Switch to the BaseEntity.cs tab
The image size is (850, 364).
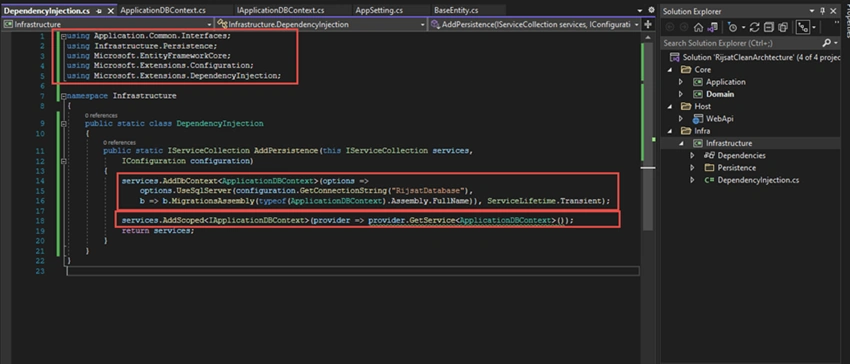(x=455, y=11)
